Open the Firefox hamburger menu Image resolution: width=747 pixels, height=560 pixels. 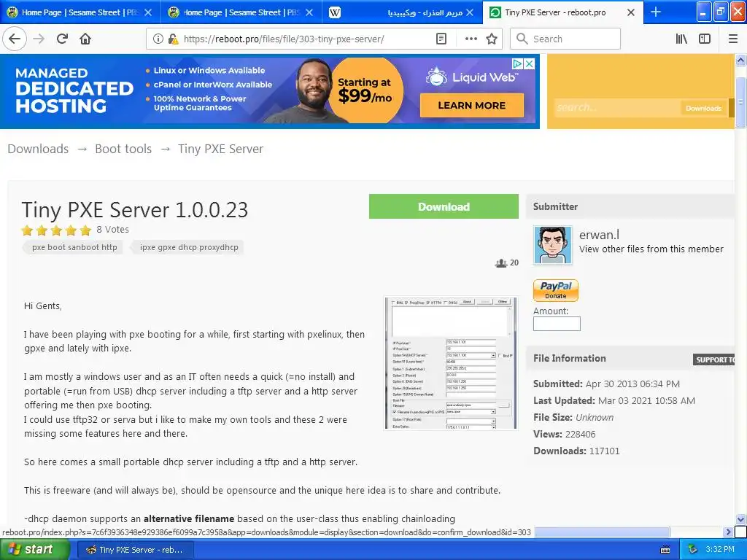(733, 39)
